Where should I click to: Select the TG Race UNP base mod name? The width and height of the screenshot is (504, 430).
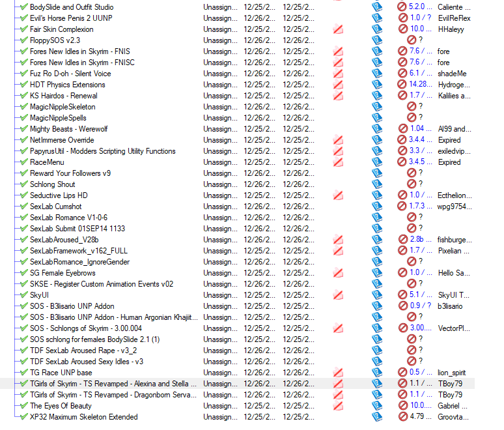(61, 373)
